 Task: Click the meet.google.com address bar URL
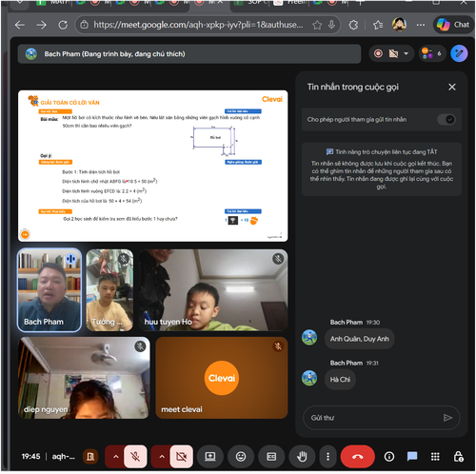(x=198, y=25)
